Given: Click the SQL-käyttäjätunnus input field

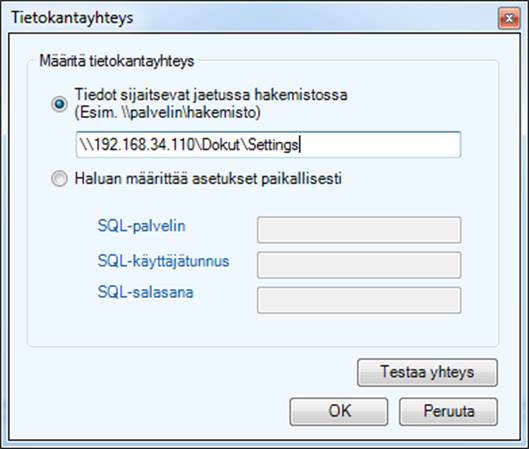Looking at the screenshot, I should 359,265.
